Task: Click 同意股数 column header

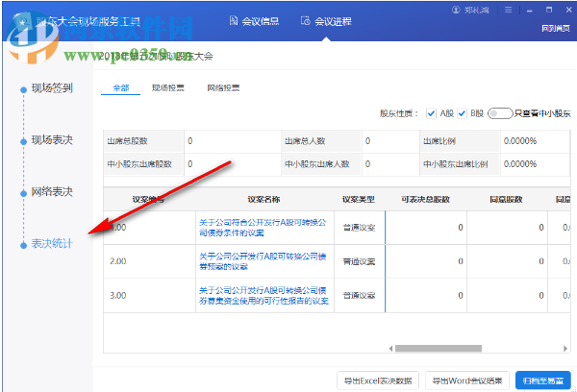Action: pos(507,199)
